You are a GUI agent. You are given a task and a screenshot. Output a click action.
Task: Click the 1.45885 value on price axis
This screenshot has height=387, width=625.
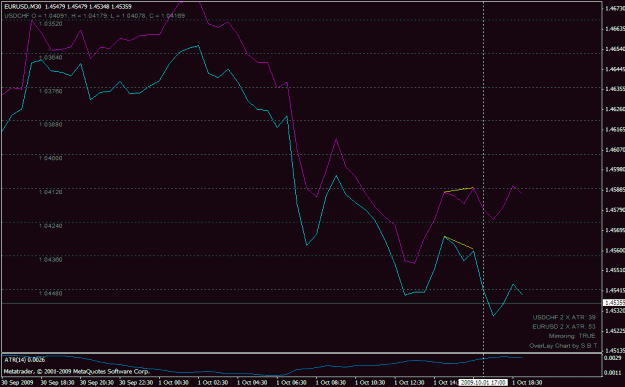tap(615, 190)
